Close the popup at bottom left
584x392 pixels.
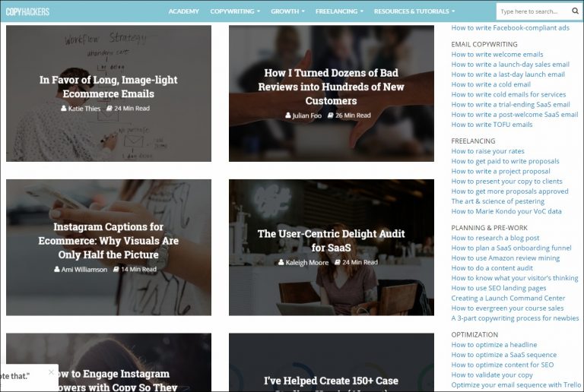[51, 372]
